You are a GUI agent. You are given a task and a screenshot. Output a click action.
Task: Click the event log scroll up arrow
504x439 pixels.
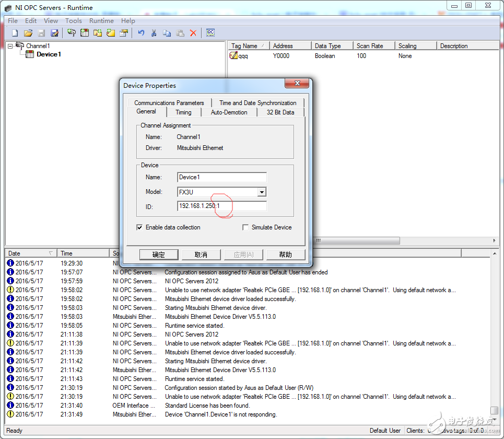point(495,254)
